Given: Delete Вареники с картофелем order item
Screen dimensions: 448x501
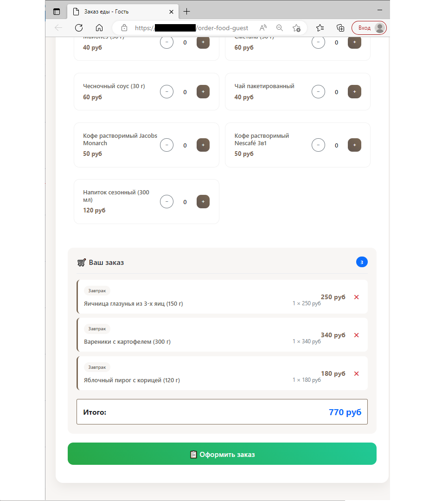Looking at the screenshot, I should coord(356,335).
